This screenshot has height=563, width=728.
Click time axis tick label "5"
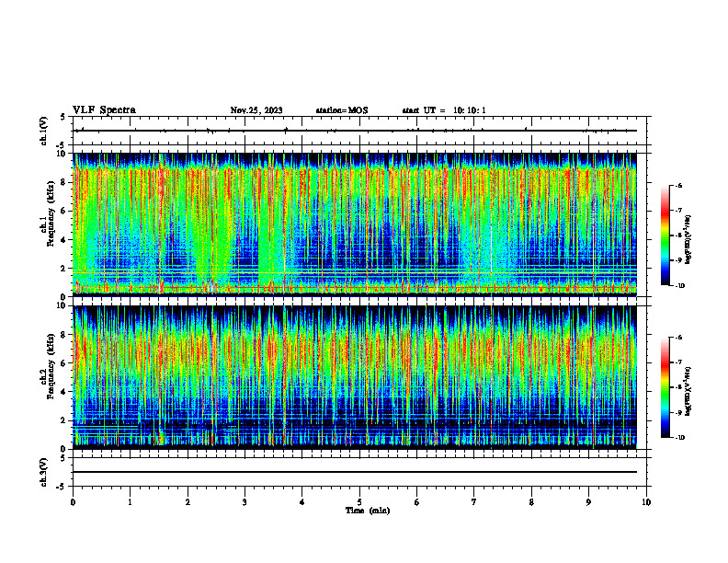[x=359, y=502]
